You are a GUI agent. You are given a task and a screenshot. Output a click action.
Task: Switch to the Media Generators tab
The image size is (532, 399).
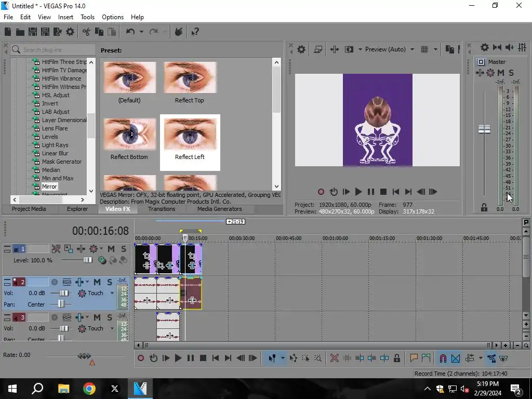220,209
